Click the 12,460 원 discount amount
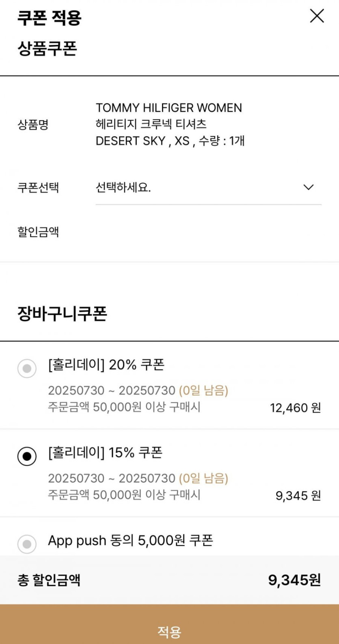 pyautogui.click(x=295, y=408)
